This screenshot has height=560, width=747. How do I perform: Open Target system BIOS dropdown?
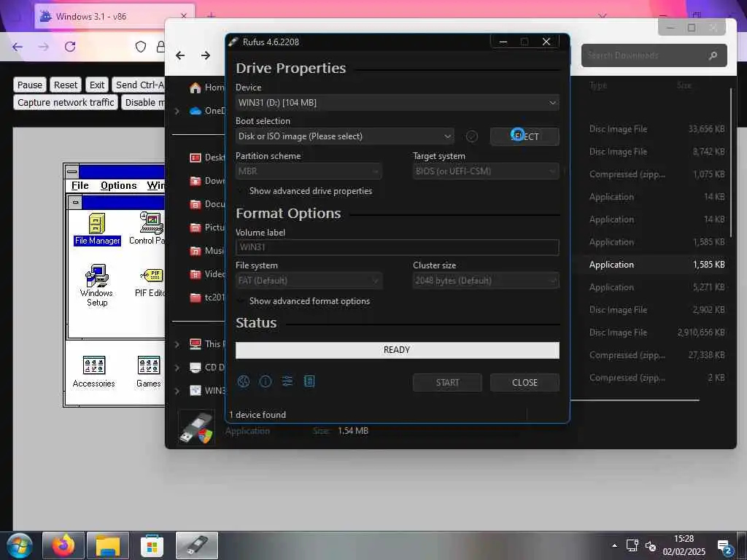(486, 171)
